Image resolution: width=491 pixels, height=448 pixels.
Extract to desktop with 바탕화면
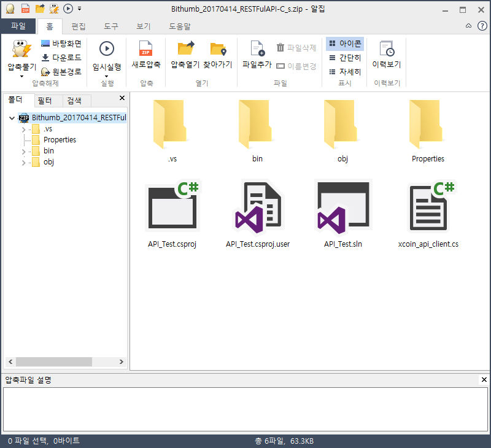(x=61, y=44)
